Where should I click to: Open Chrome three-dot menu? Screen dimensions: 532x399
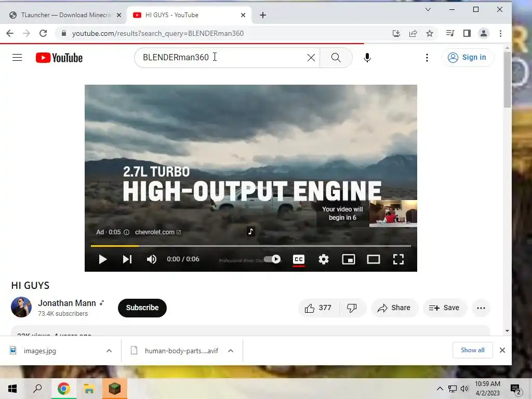[x=500, y=33]
